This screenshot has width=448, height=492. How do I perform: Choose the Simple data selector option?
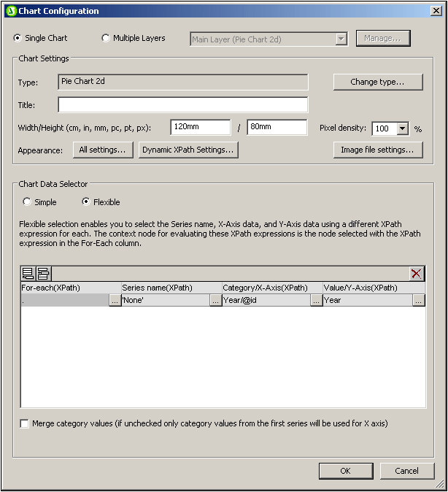point(27,202)
